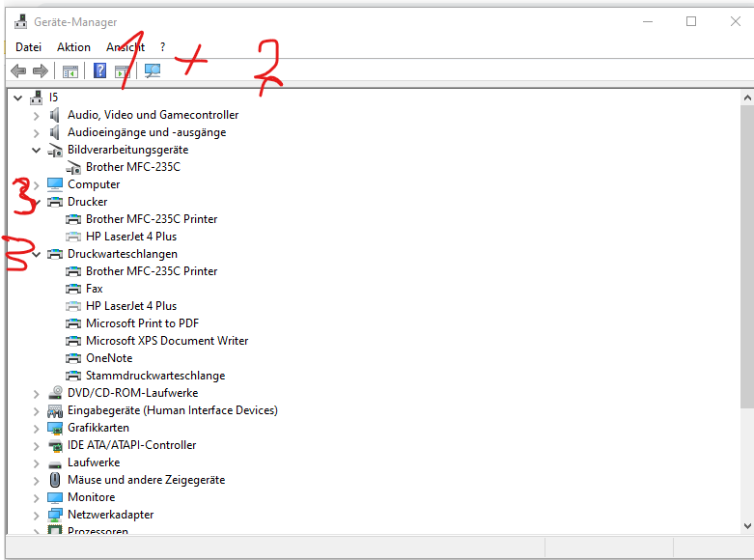Select HP LaserJet 4 Plus under Druckwarteschlangen
Image resolution: width=754 pixels, height=560 pixels.
pyautogui.click(x=131, y=306)
